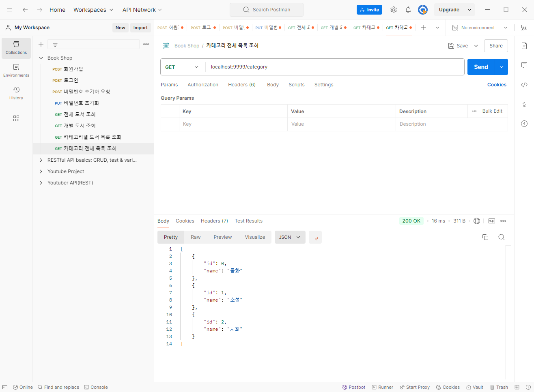Open the network globe icon in response
Screen dimensions: 534x392
tap(477, 221)
